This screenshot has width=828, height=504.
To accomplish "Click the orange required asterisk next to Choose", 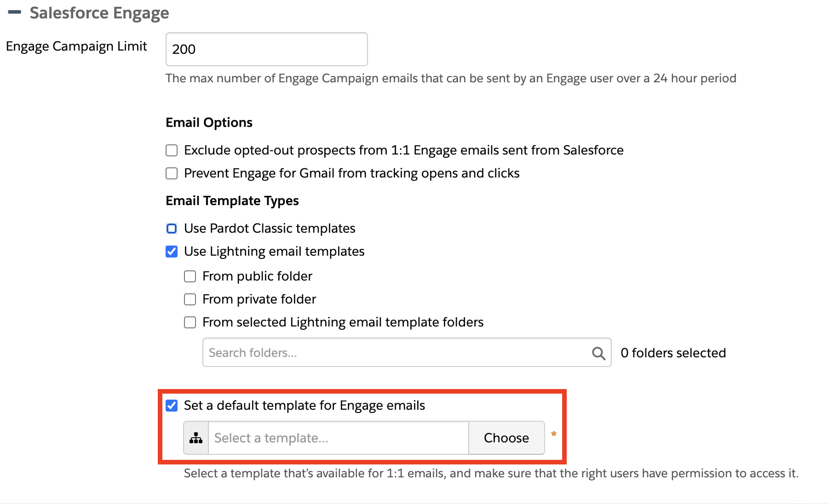I will pyautogui.click(x=554, y=434).
